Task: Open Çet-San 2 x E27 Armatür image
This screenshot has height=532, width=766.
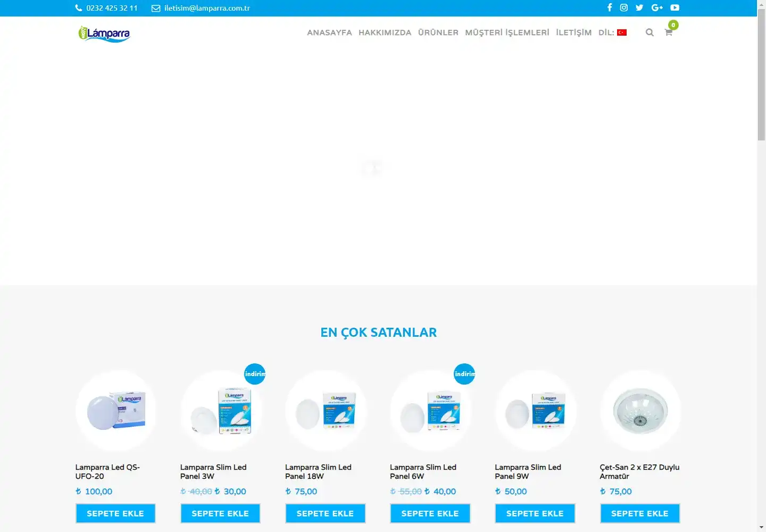Action: click(x=640, y=411)
